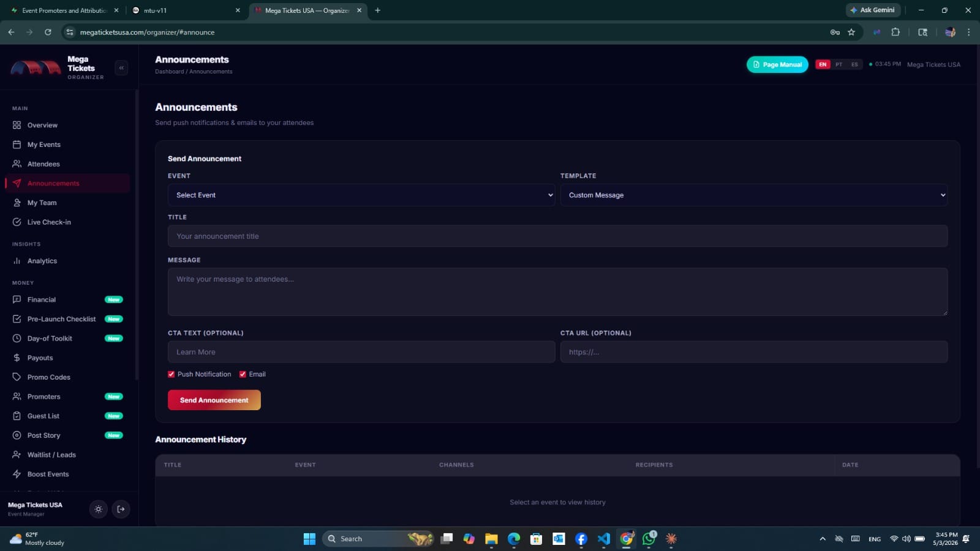Open File Explorer from the taskbar
The image size is (980, 551).
point(491,539)
